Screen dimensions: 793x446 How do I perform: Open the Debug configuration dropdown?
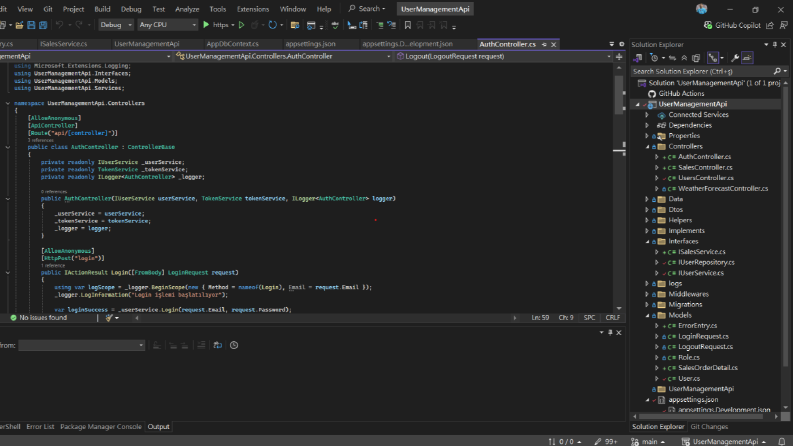116,25
